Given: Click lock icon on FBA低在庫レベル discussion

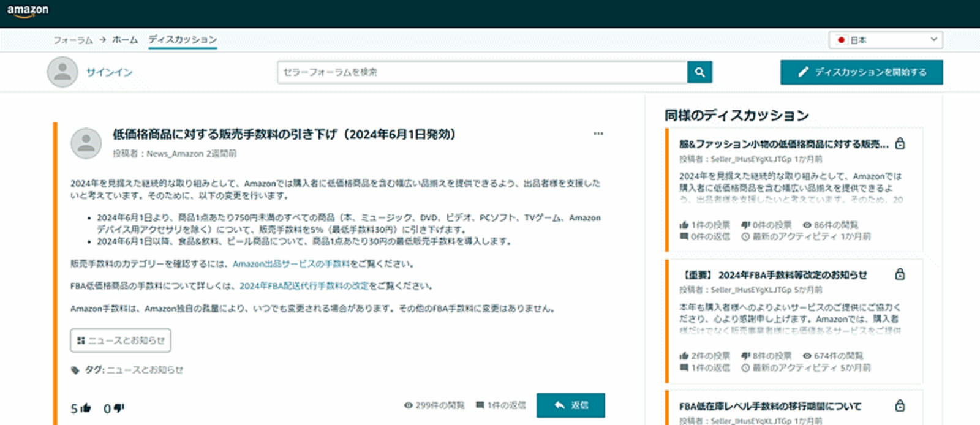Looking at the screenshot, I should pos(900,405).
